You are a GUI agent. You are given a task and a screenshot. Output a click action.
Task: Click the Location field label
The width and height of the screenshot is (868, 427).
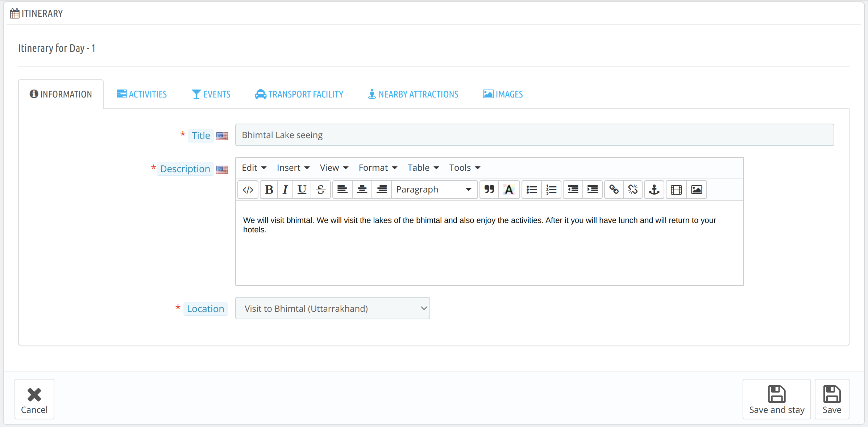coord(205,309)
